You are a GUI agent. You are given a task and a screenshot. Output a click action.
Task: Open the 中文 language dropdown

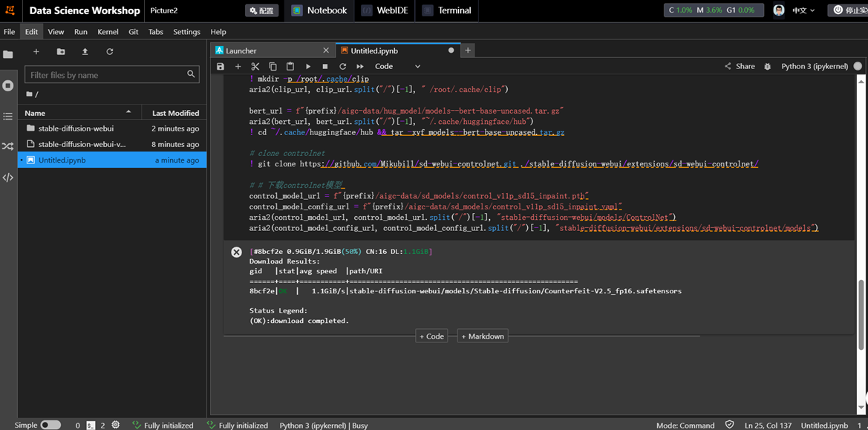click(x=803, y=10)
